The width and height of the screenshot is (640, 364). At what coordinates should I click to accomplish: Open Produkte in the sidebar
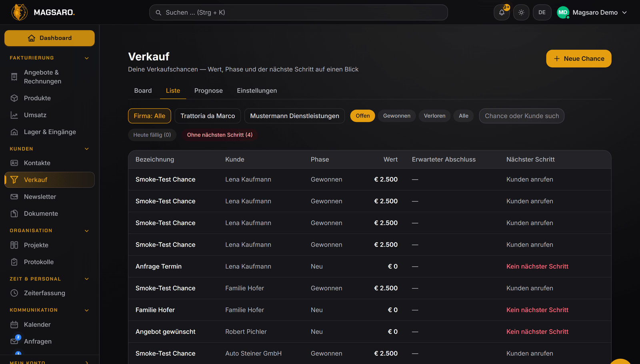pos(50,98)
